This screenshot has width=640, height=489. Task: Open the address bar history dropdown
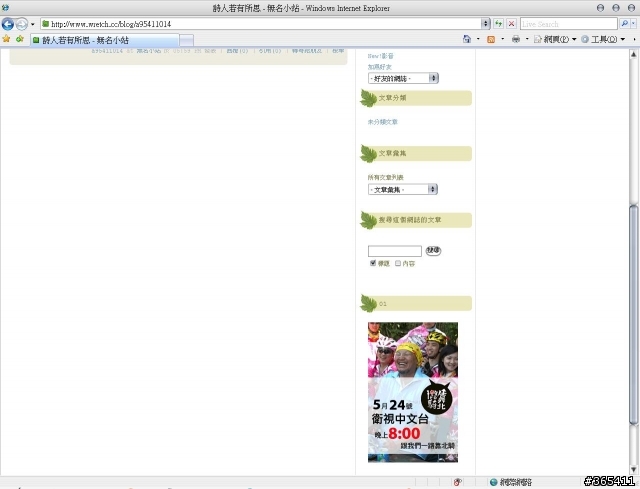[x=485, y=24]
